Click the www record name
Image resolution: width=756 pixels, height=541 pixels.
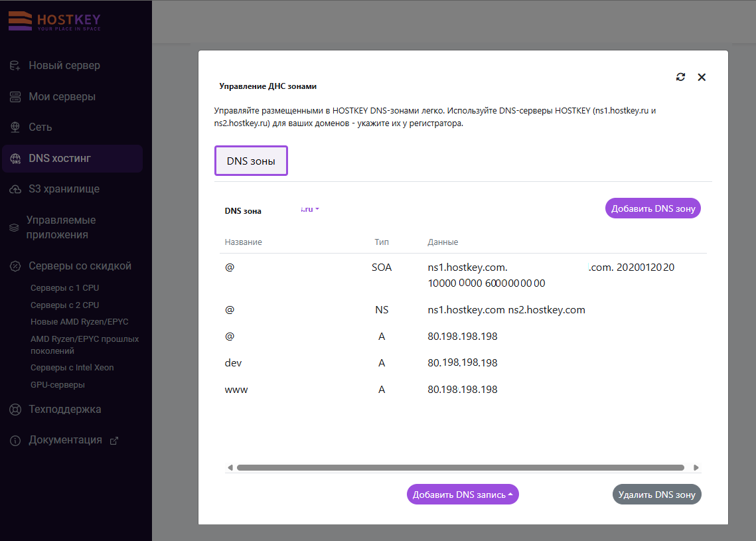pyautogui.click(x=236, y=390)
